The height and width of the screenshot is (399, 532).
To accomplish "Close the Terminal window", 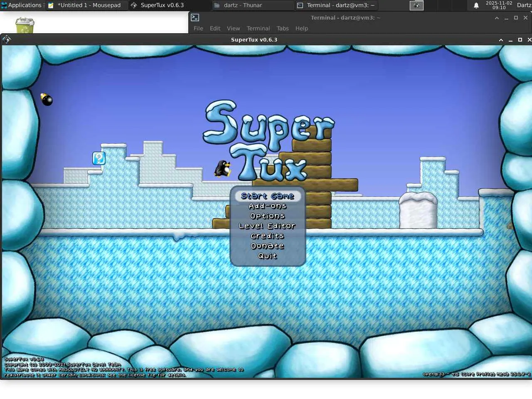I will [x=525, y=18].
